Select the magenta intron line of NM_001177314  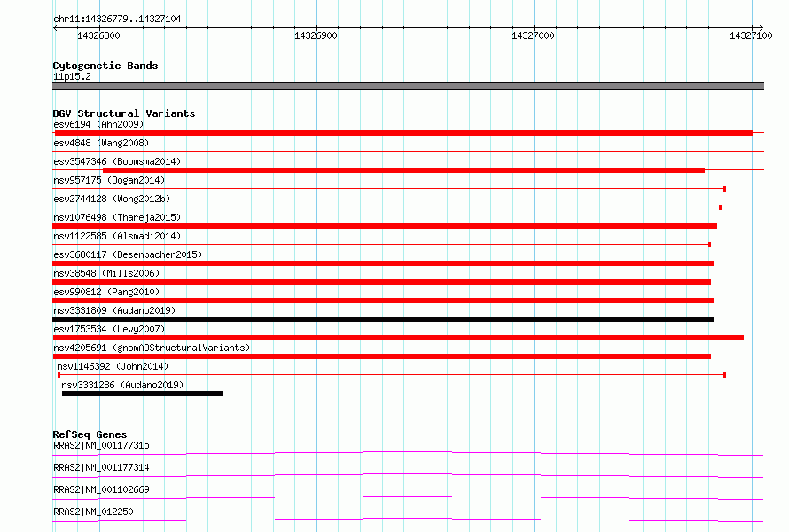click(x=408, y=475)
